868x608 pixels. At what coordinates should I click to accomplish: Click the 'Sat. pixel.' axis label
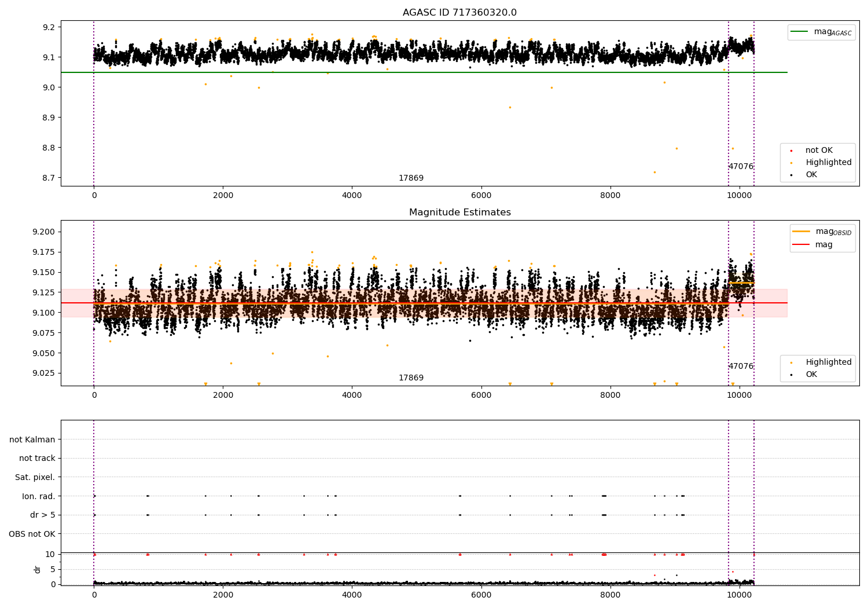point(35,478)
